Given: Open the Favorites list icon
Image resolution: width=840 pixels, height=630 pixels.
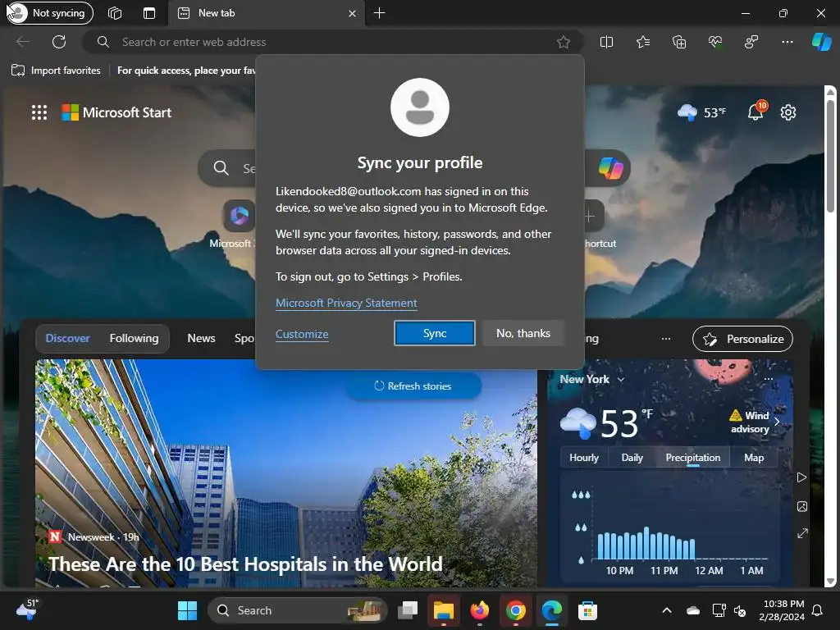Looking at the screenshot, I should pyautogui.click(x=643, y=42).
